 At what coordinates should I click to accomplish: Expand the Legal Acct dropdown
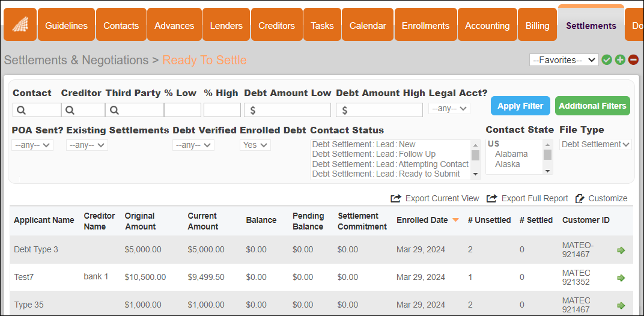point(449,109)
